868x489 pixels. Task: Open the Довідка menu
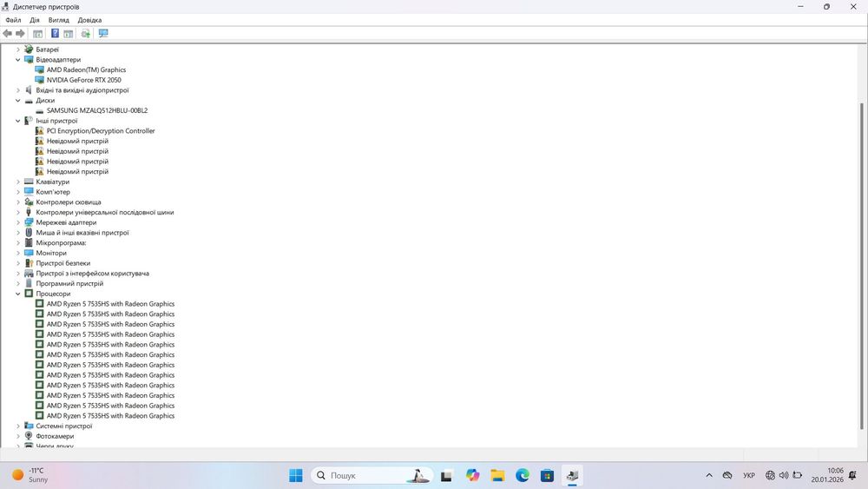point(89,20)
